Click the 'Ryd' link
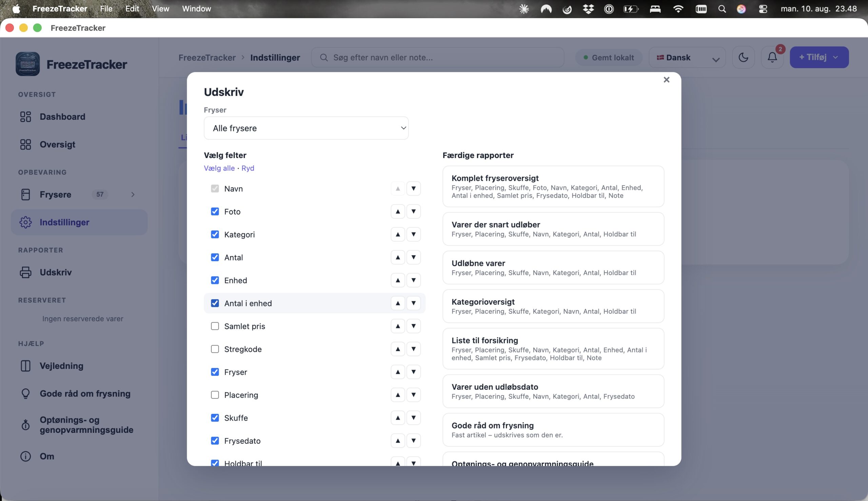Screen dimensions: 868x501 click(x=248, y=168)
